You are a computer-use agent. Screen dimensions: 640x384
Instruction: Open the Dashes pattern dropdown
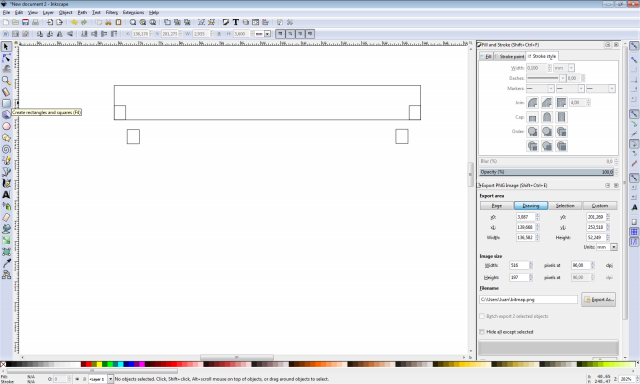click(x=562, y=78)
